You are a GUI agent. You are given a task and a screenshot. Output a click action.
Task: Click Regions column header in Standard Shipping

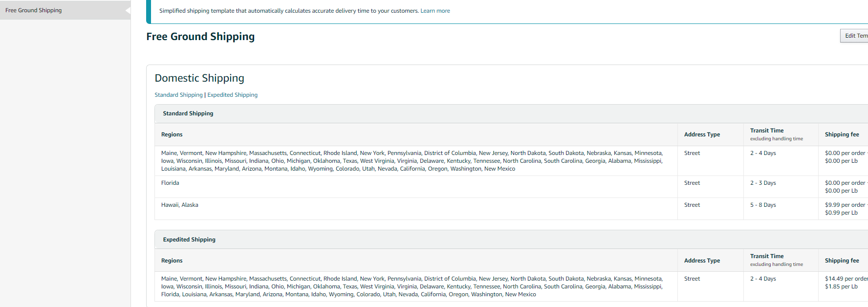(x=172, y=134)
